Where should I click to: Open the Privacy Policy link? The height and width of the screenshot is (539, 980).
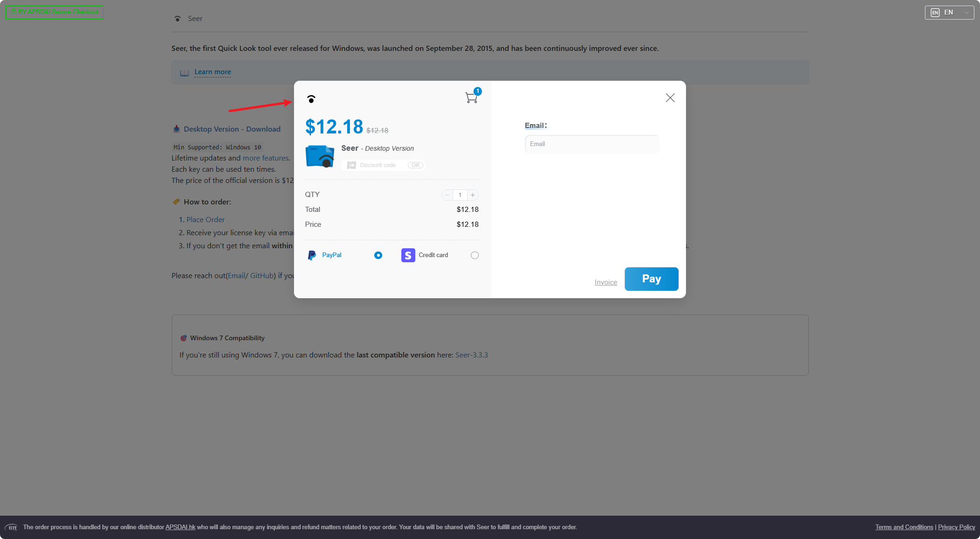956,527
